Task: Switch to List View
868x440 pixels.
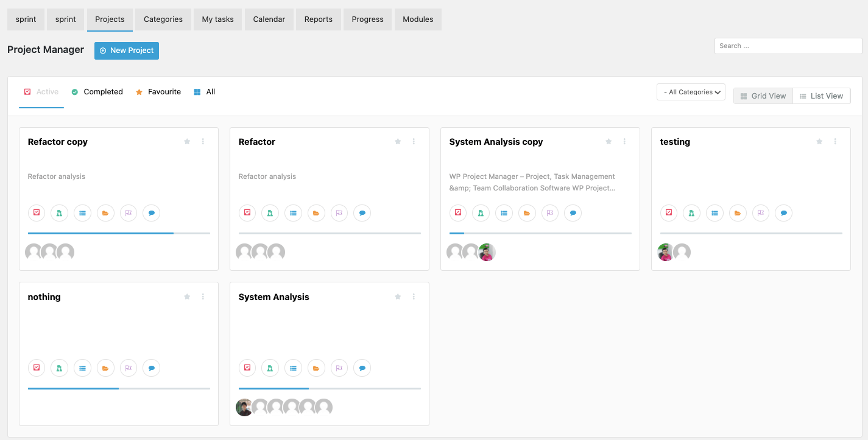Action: 821,96
